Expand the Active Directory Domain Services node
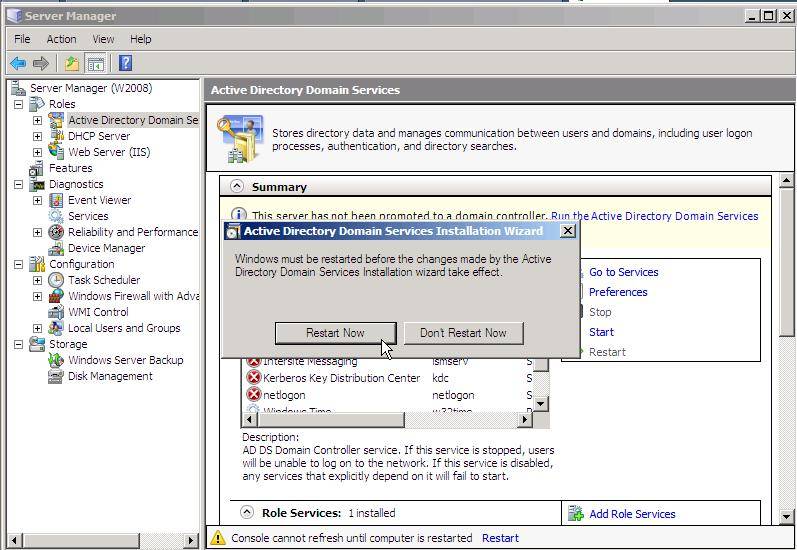 click(x=38, y=120)
